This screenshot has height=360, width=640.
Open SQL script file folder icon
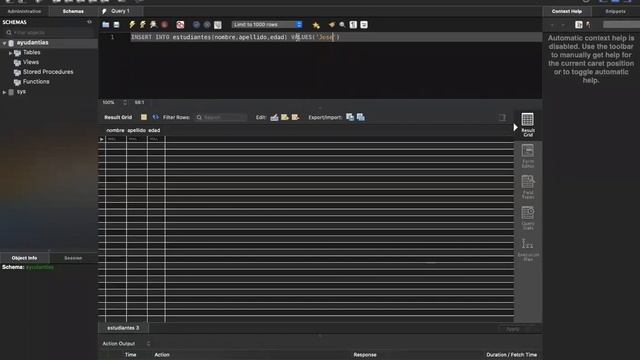[x=106, y=25]
